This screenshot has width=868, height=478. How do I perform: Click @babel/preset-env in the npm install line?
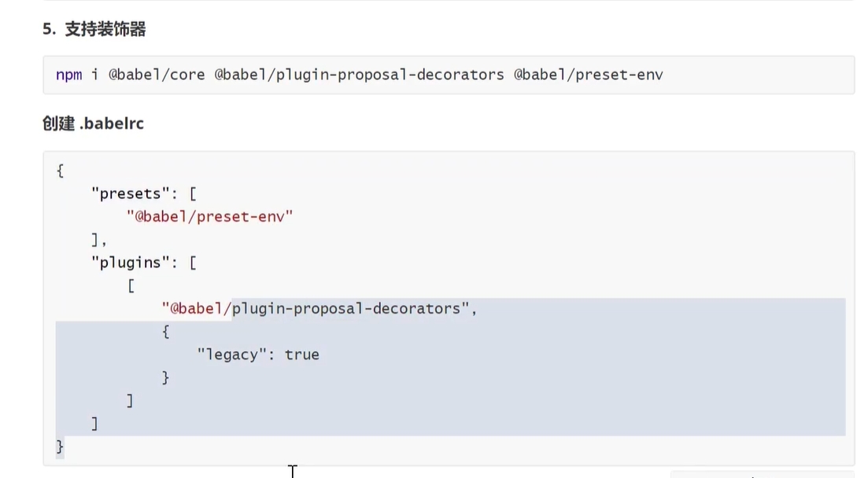[589, 75]
